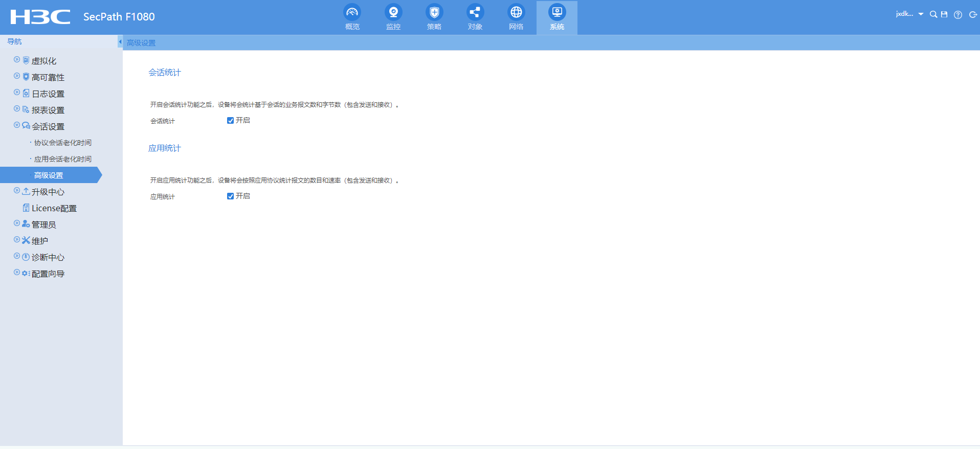
Task: Select 虚拟化 in navigation tree
Action: coord(44,61)
